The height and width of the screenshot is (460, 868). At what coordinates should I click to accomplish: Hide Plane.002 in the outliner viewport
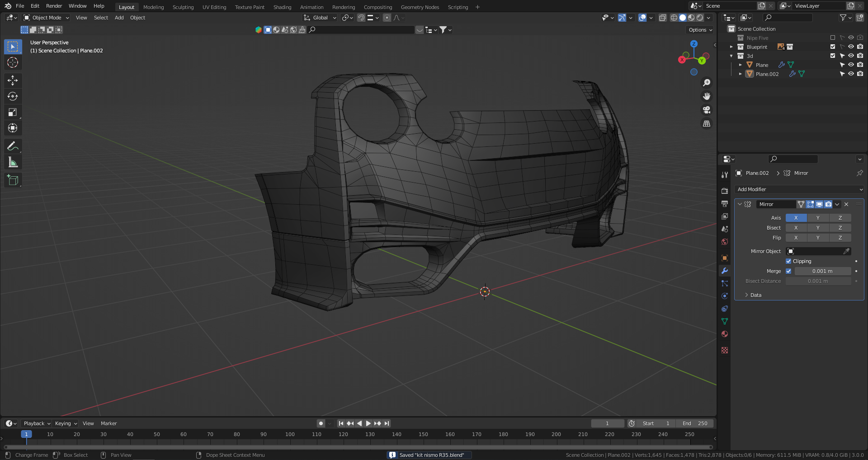click(x=851, y=74)
